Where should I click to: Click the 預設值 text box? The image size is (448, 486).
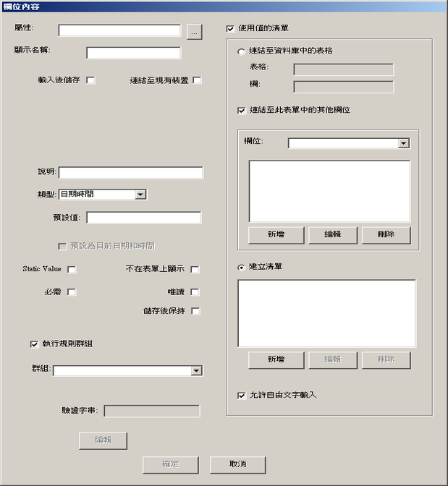click(143, 218)
